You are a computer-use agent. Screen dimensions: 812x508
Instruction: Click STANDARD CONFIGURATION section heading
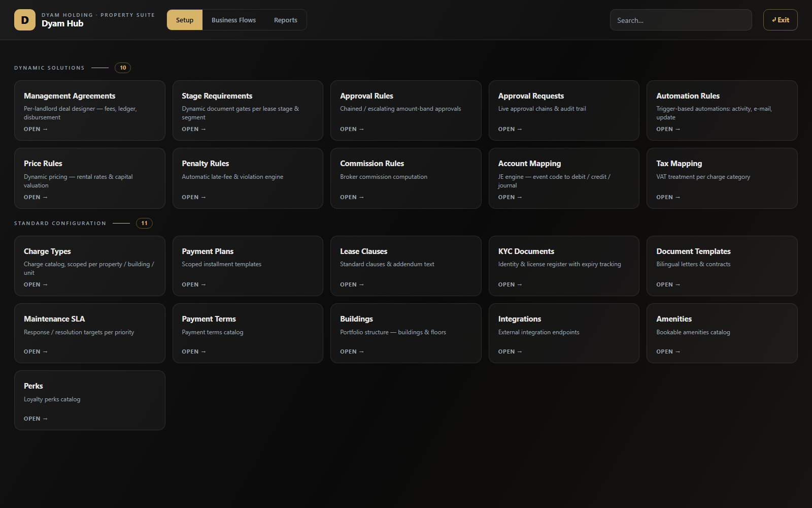60,224
